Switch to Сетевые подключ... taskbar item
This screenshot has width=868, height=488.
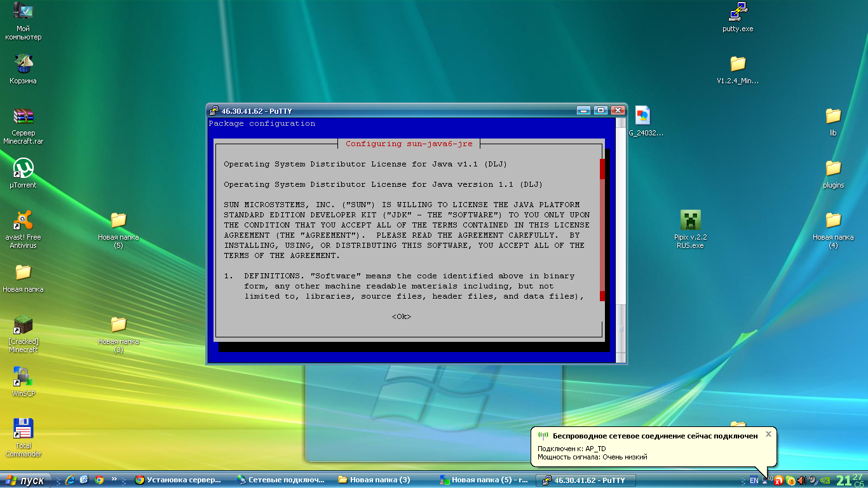(281, 480)
